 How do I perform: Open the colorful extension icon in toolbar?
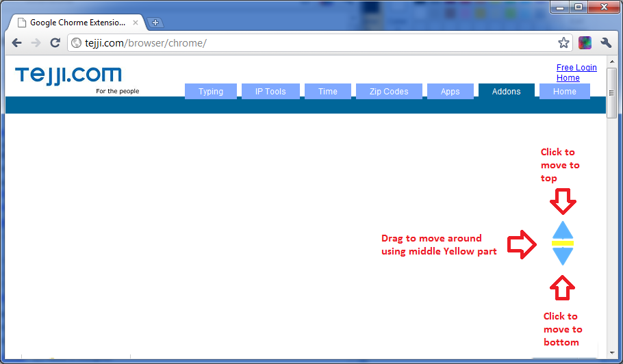(585, 43)
